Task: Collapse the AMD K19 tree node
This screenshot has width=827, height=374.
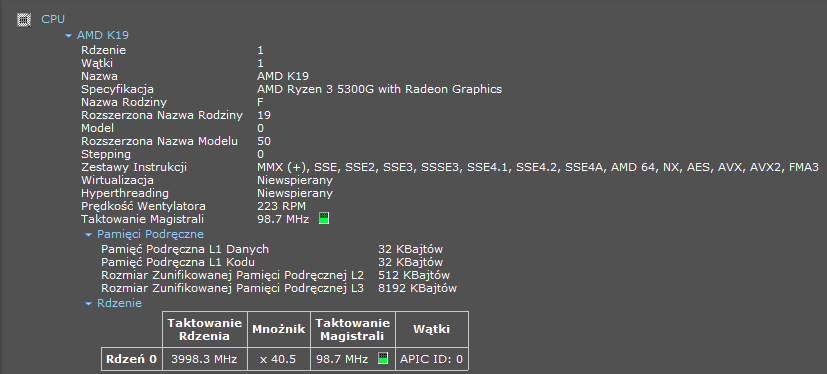Action: (x=68, y=36)
